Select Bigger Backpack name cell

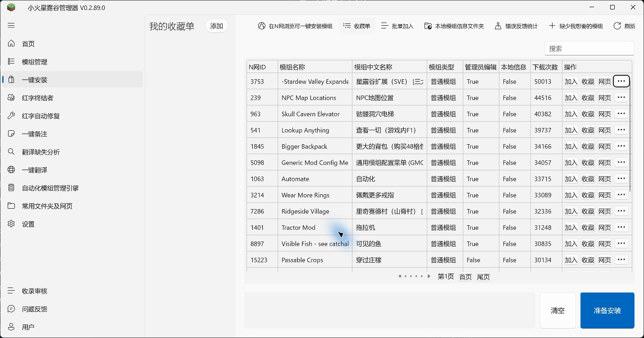pyautogui.click(x=315, y=146)
